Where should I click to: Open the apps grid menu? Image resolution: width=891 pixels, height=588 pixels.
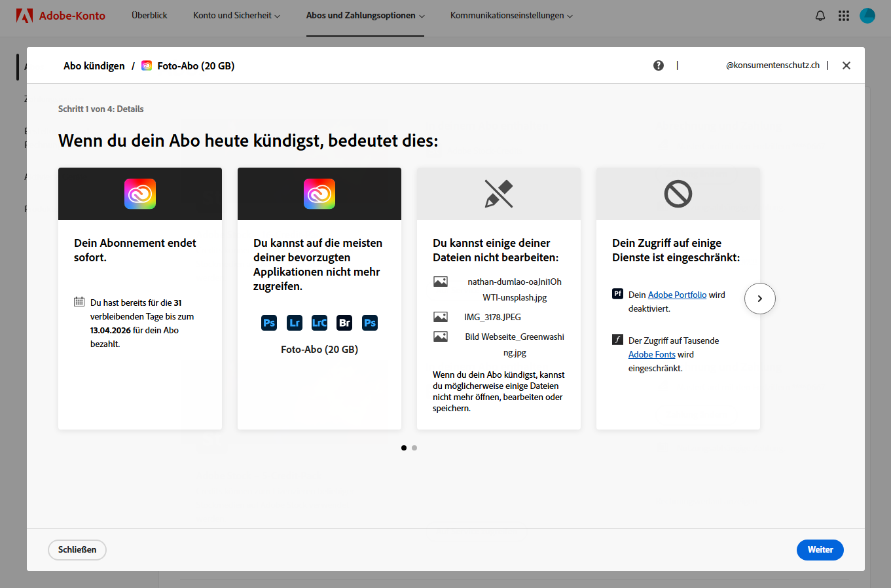tap(843, 16)
